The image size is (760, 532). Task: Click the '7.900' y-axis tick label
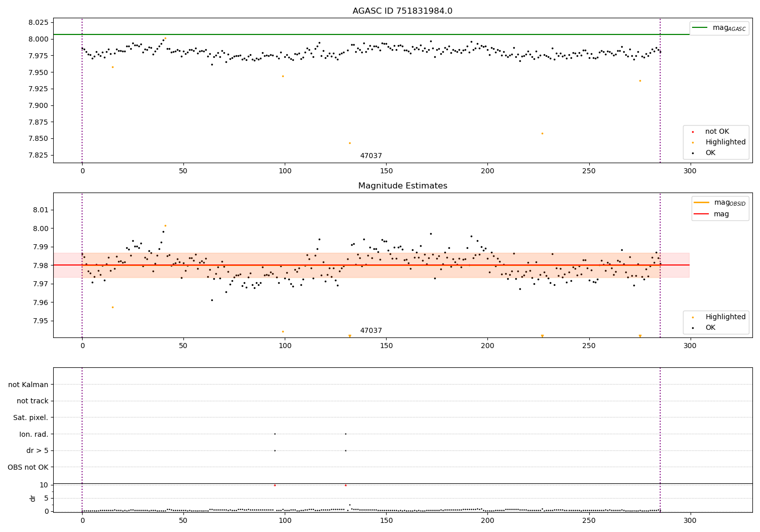[x=39, y=105]
